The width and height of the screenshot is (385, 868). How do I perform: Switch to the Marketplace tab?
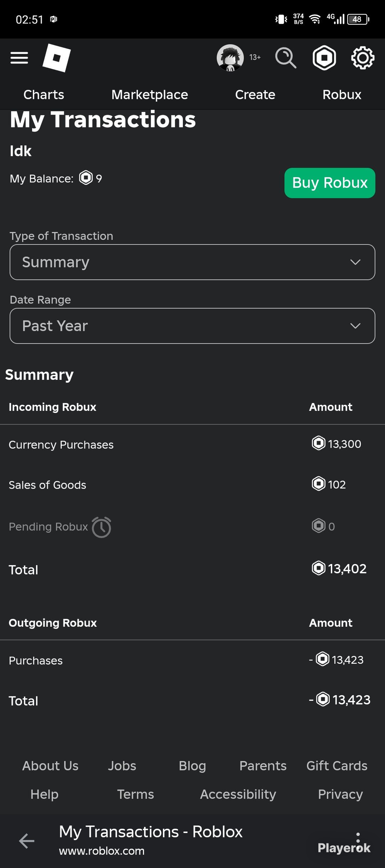(150, 95)
